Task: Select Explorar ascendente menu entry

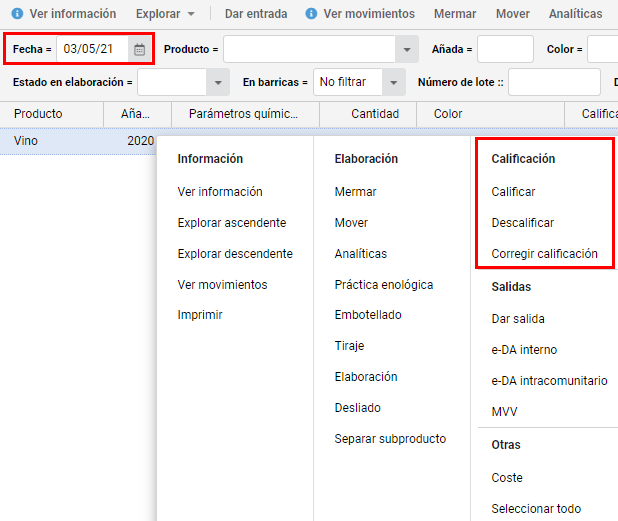Action: point(232,223)
